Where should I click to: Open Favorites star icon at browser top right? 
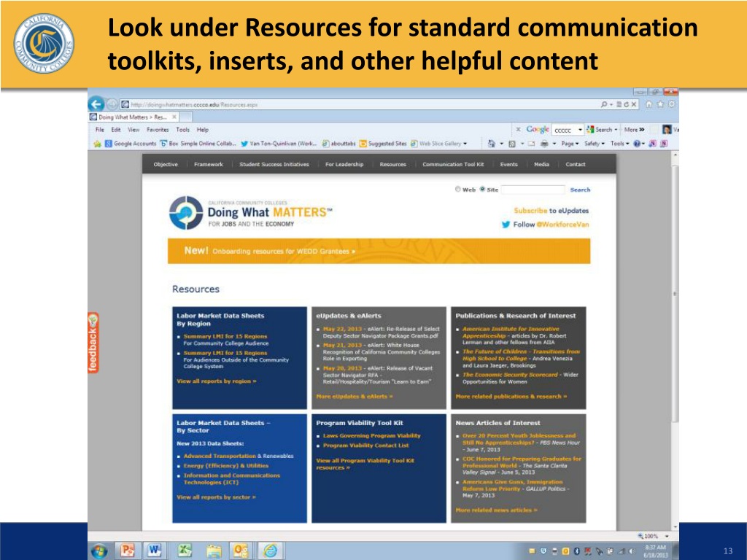click(660, 104)
